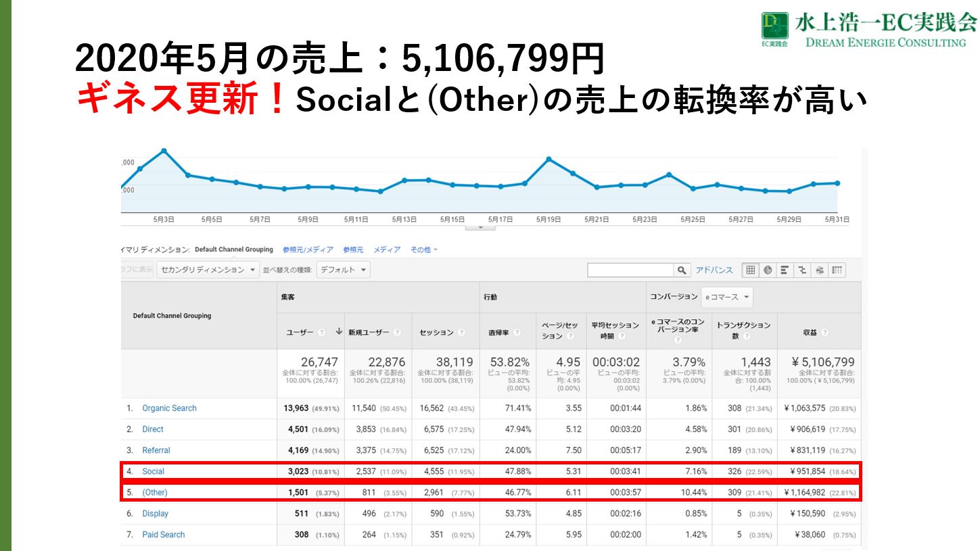Select the comparison view icon
The height and width of the screenshot is (551, 980).
click(803, 270)
